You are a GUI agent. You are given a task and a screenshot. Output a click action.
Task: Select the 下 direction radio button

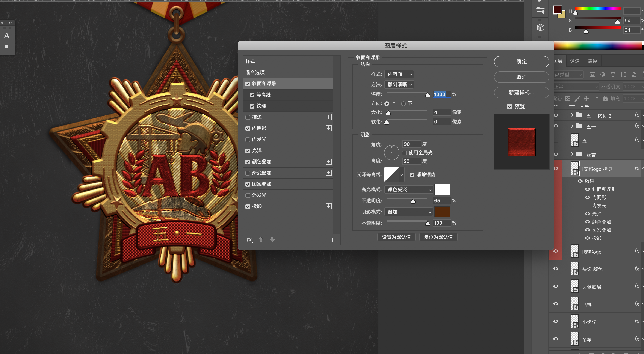click(403, 103)
